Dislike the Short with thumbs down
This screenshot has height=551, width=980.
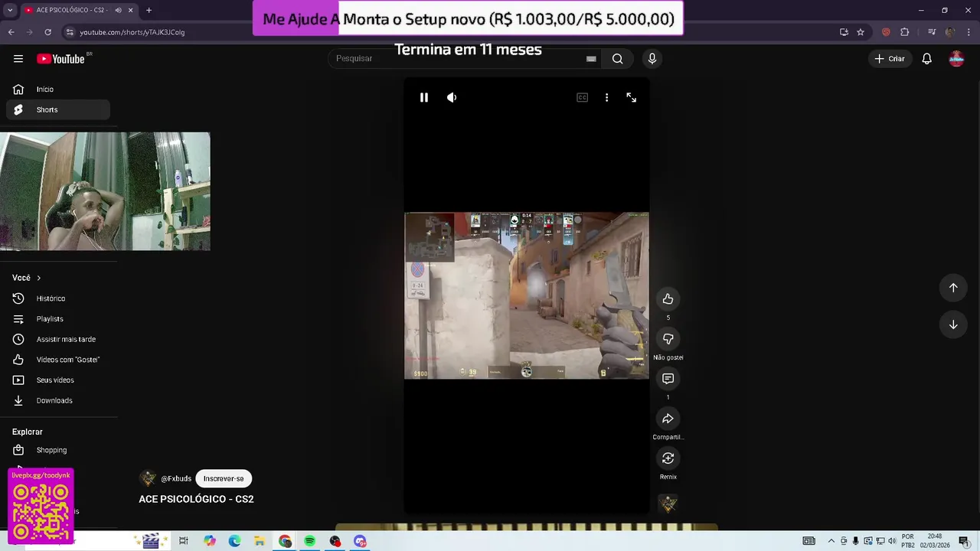pos(668,338)
